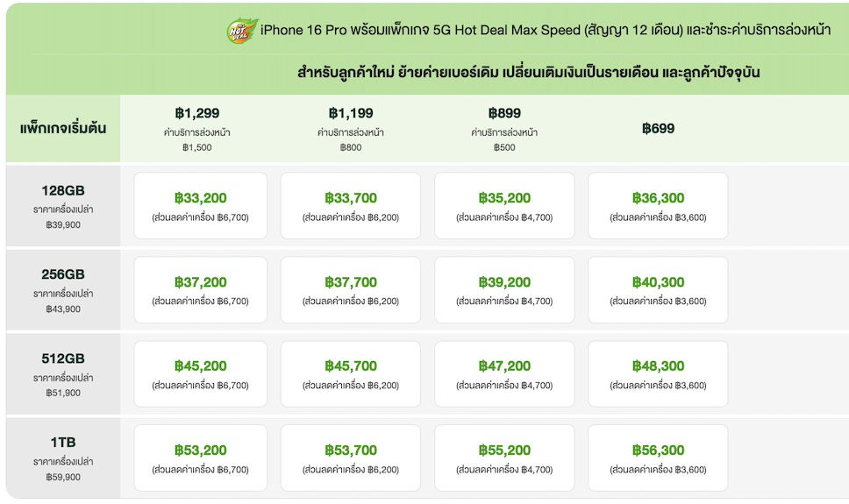849x504 pixels.
Task: Pick the ฿47,200 price card for 512GB
Action: pyautogui.click(x=504, y=374)
